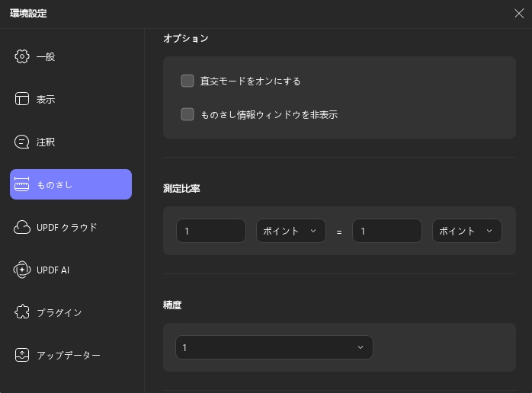Click the comment bubble icon beside 注釈

point(22,142)
